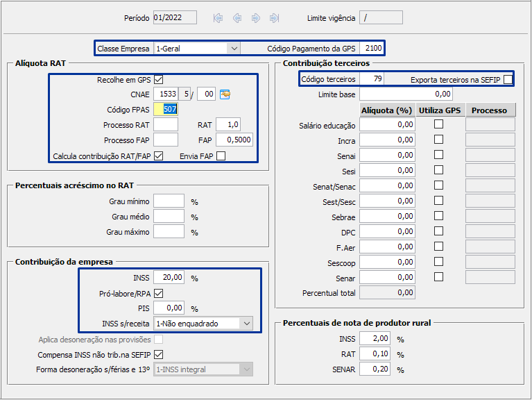This screenshot has height=400, width=532.
Task: Toggle Utiliza GPS for Salário educação
Action: [x=438, y=125]
